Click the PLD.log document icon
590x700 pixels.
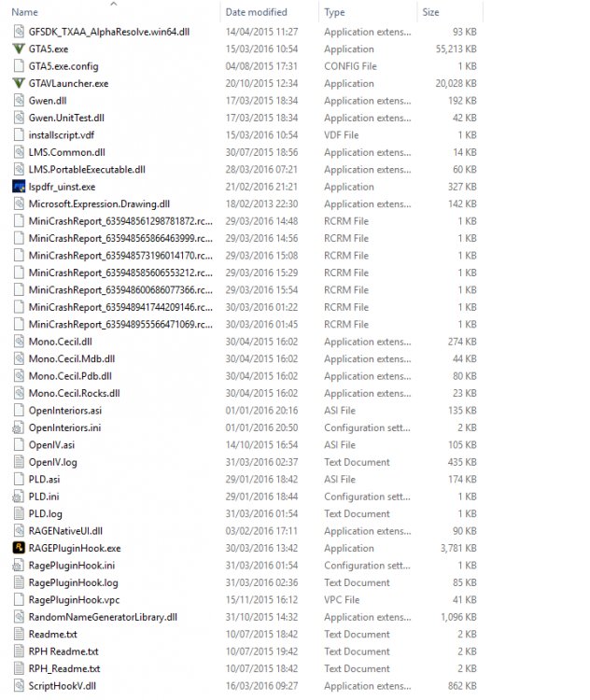(x=19, y=513)
